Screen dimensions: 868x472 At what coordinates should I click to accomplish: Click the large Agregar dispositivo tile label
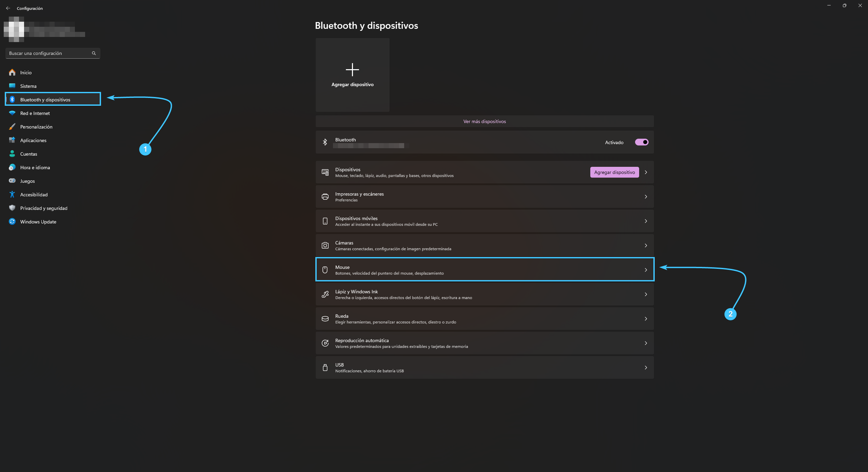[x=352, y=84]
